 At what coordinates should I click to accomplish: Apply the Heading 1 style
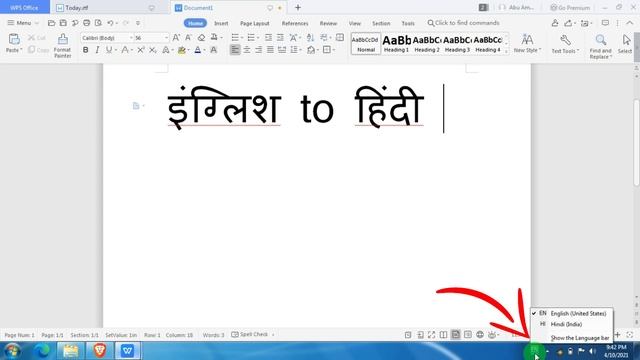396,44
